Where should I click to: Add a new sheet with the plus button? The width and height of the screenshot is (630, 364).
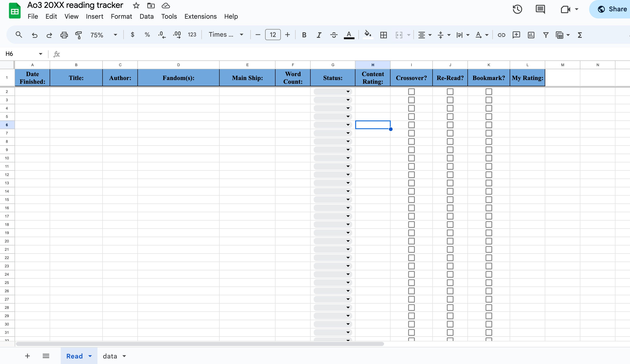[x=27, y=356]
